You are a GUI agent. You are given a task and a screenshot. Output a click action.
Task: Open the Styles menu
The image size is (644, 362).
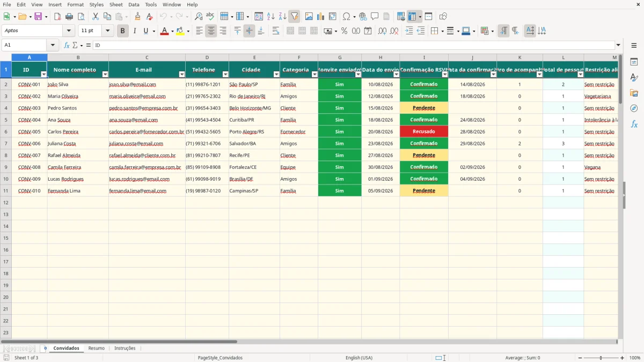click(97, 4)
